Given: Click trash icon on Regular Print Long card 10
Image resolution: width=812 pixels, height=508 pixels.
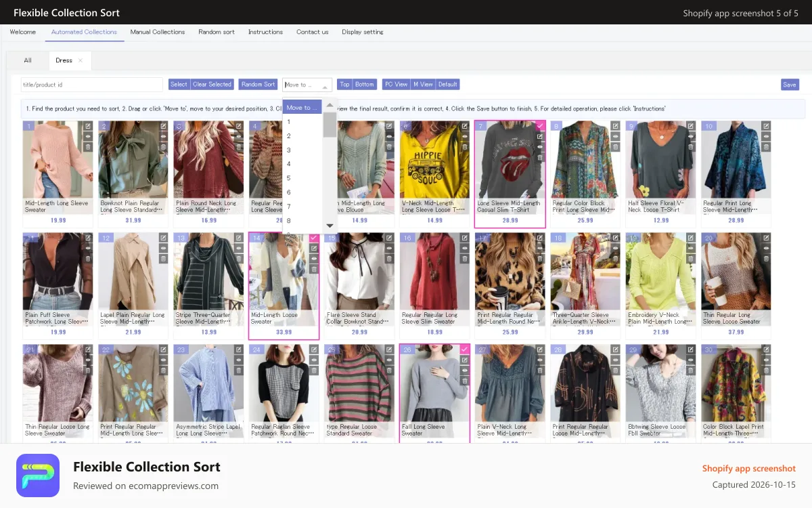Looking at the screenshot, I should point(766,147).
